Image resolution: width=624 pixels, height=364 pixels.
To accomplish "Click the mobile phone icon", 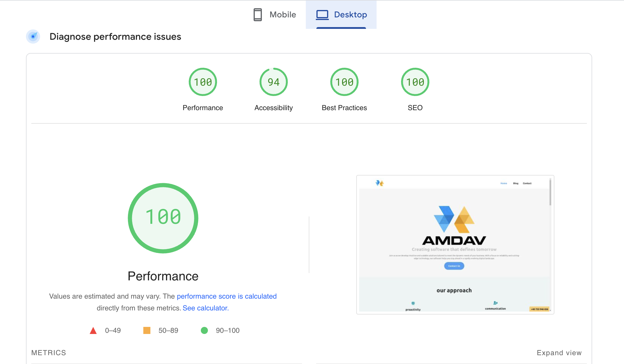I will (x=257, y=15).
